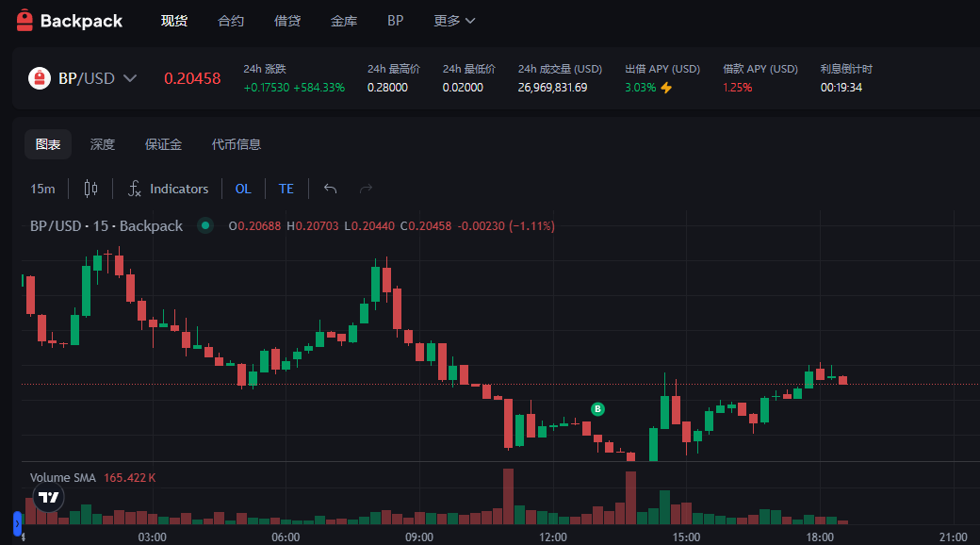Click the green B buy marker on chart

pos(597,409)
